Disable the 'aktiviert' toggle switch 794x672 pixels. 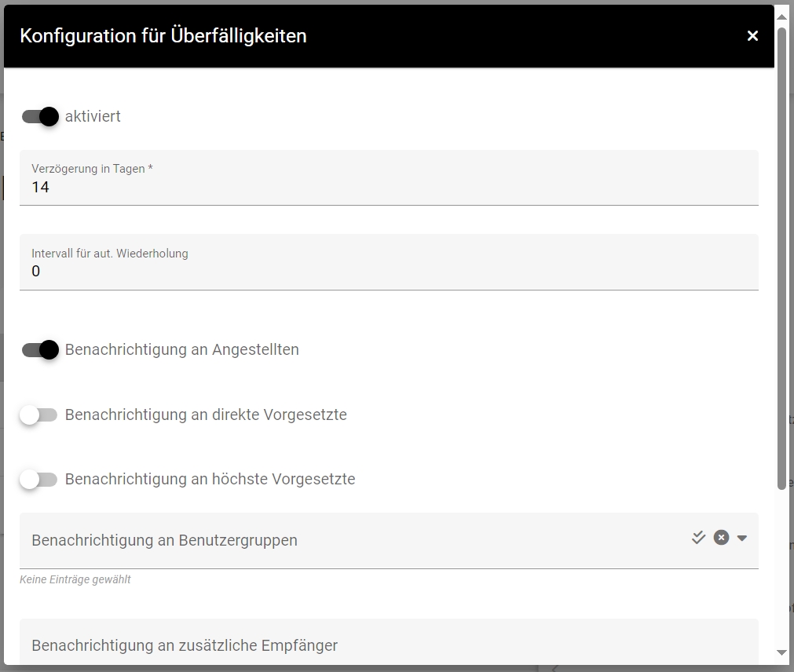pyautogui.click(x=40, y=117)
